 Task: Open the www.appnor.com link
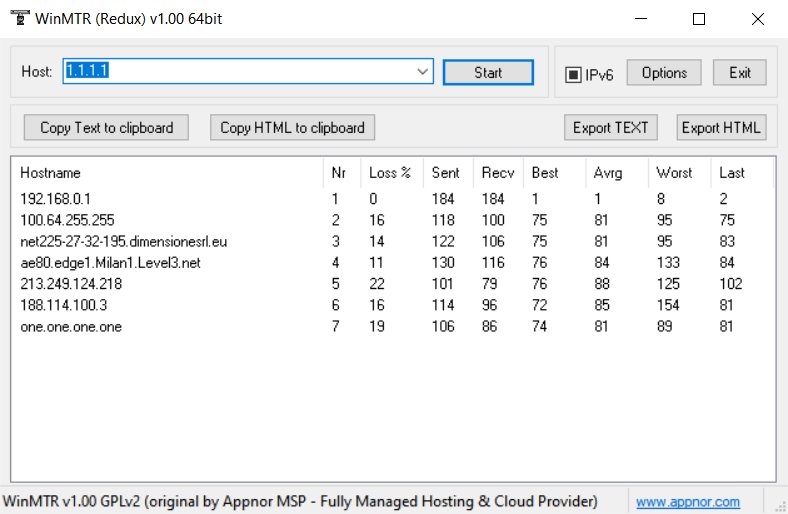(x=688, y=502)
